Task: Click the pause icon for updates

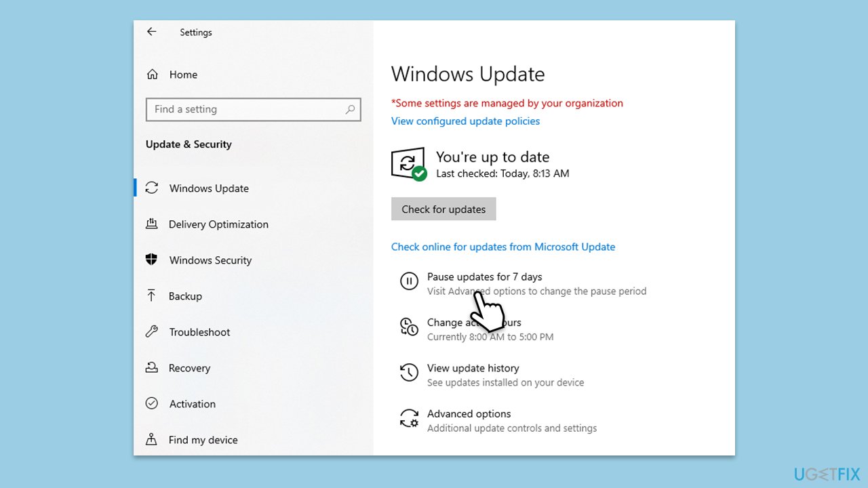Action: 409,281
